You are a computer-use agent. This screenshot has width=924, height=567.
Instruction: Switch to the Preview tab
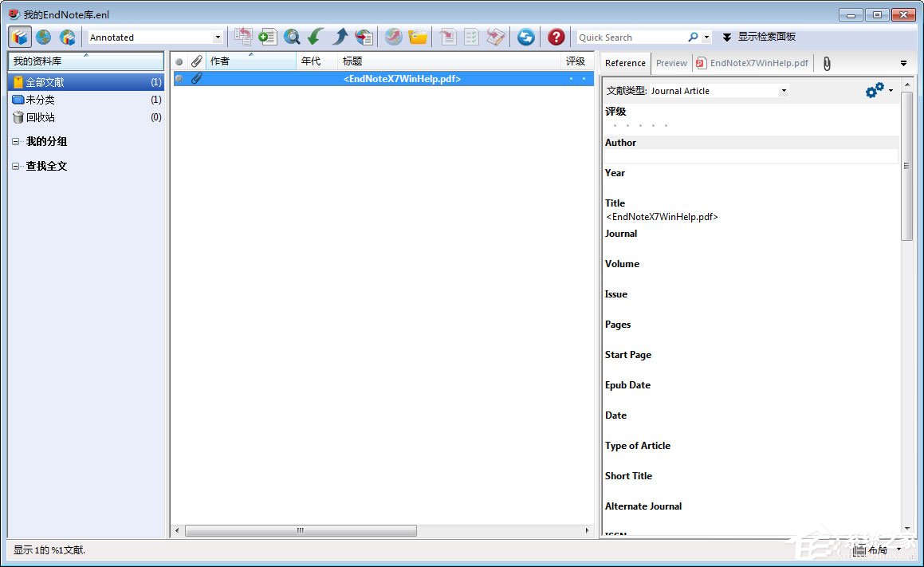671,63
